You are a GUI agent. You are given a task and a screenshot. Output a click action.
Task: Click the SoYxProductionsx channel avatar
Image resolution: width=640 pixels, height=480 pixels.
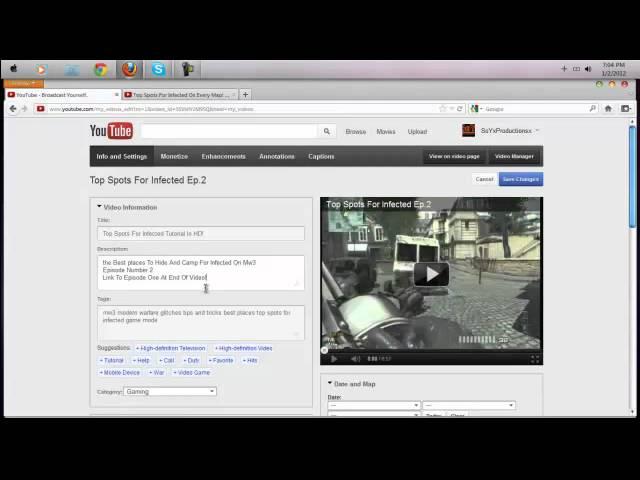pyautogui.click(x=468, y=131)
